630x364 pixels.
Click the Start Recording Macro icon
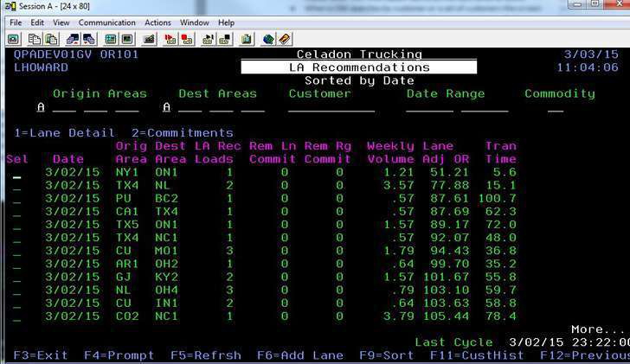click(x=170, y=39)
